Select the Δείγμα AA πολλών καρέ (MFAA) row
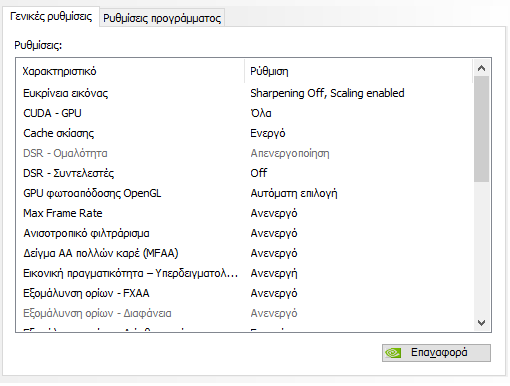Screen dimensions: 510x386 [x=244, y=253]
